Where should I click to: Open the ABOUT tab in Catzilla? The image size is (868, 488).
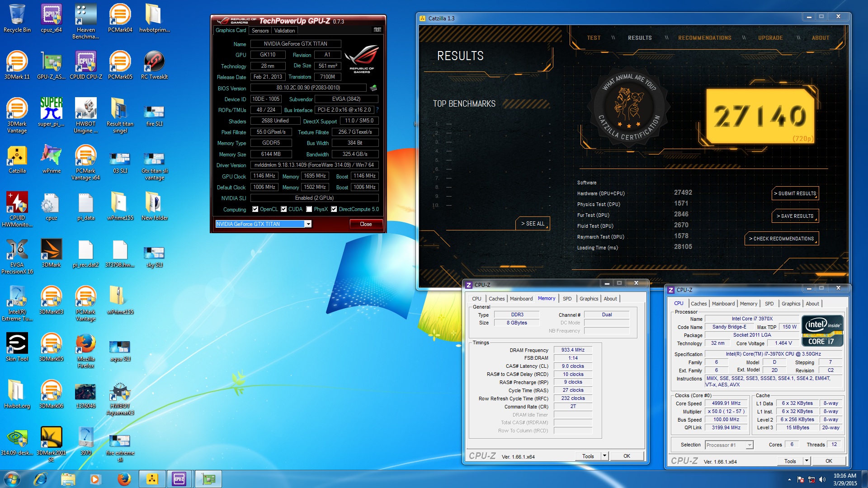pos(820,38)
